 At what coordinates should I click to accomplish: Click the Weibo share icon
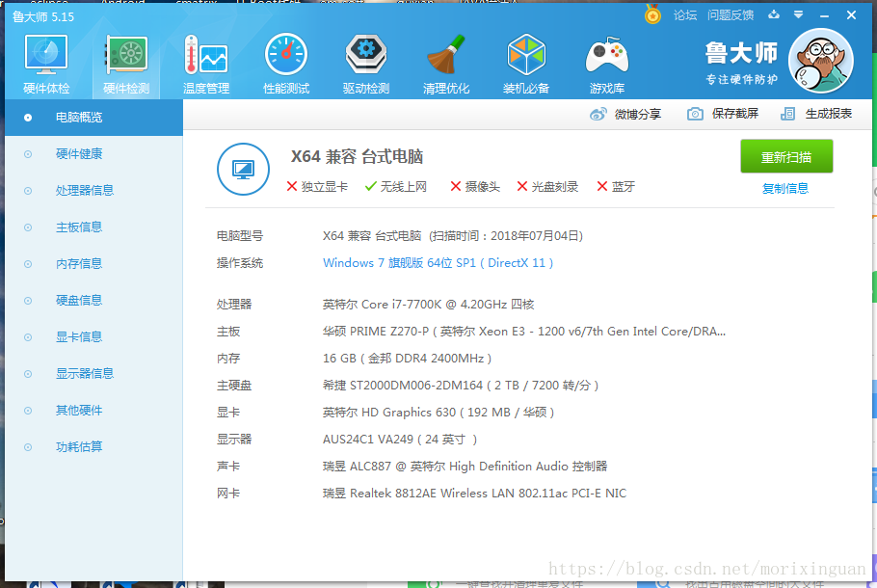point(598,114)
